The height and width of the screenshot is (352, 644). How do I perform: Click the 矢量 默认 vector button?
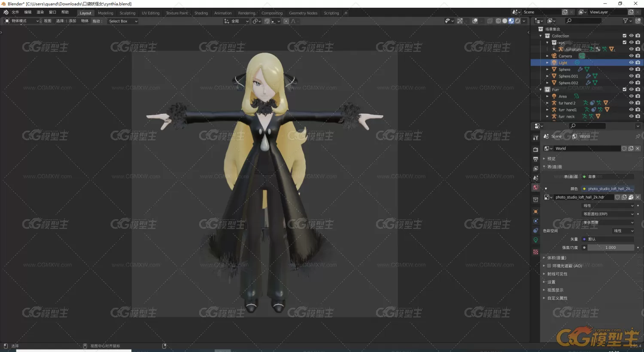[608, 239]
